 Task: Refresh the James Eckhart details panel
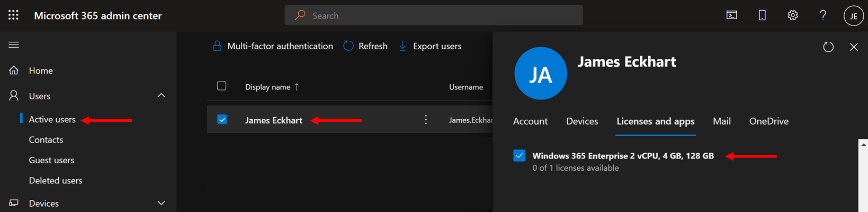(x=828, y=47)
